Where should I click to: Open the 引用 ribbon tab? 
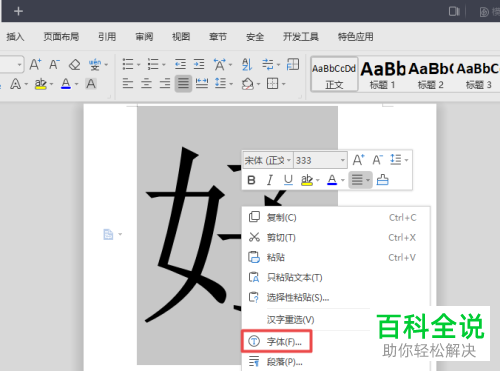point(107,37)
